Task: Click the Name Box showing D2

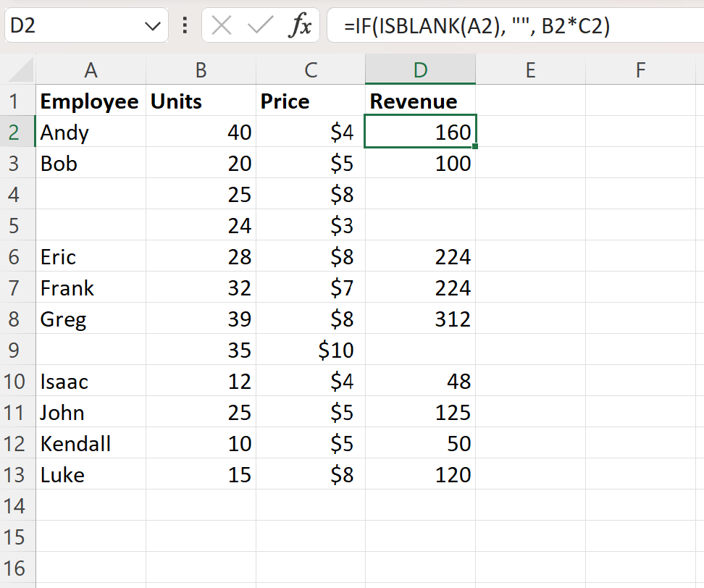Action: click(x=72, y=25)
